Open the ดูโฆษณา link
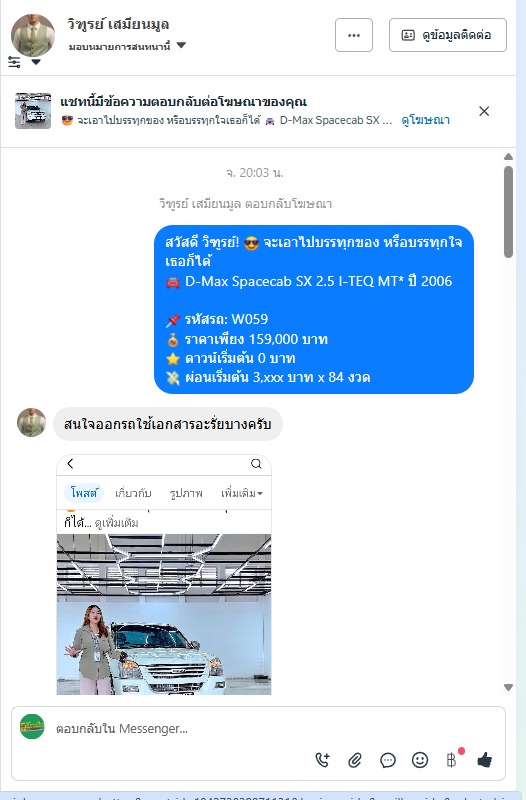This screenshot has width=526, height=800. tap(425, 120)
